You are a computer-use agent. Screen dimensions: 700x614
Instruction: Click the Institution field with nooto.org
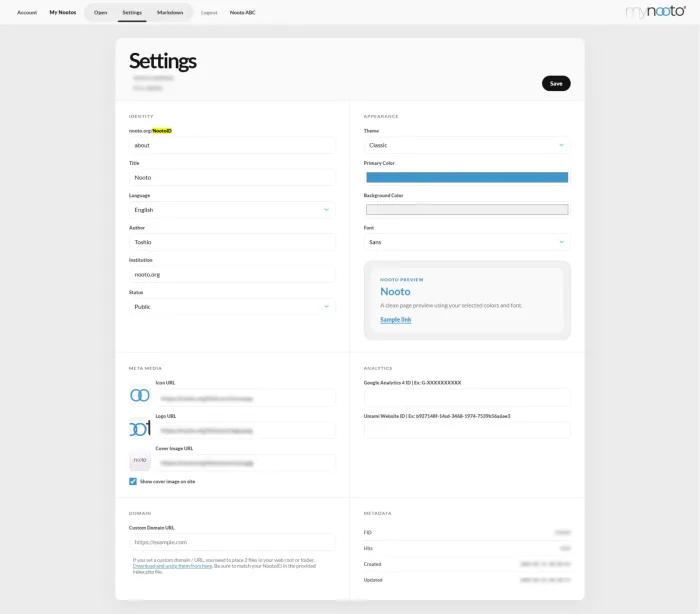tap(232, 274)
